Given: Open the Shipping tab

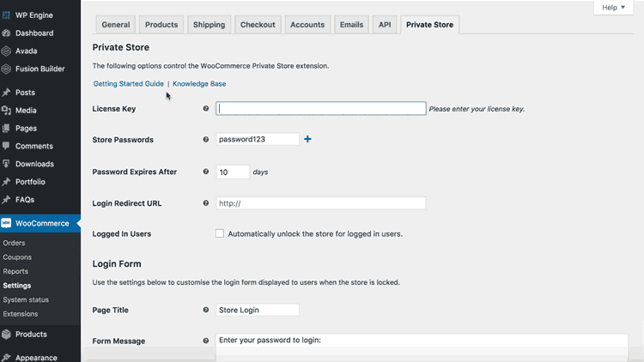Looking at the screenshot, I should point(209,25).
